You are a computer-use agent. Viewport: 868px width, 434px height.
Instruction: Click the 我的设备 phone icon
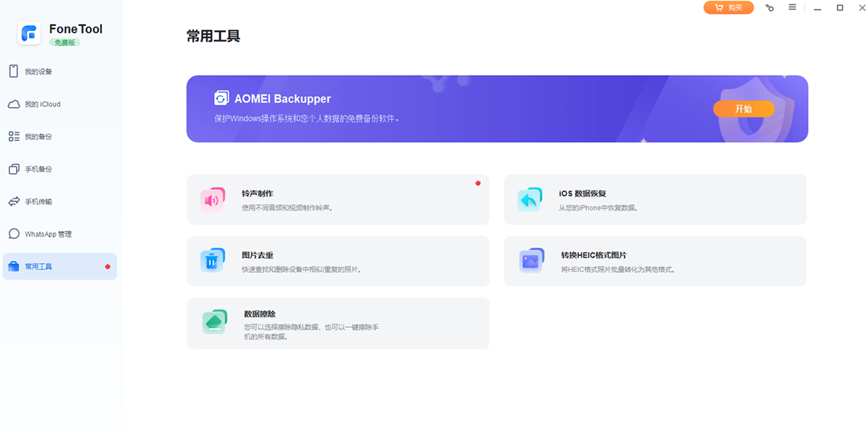[13, 71]
